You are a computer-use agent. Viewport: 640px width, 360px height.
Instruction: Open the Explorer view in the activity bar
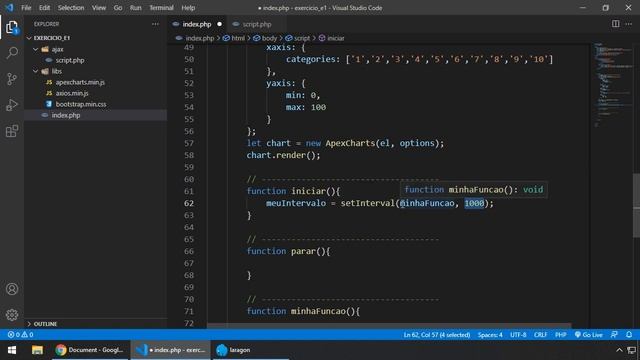[12, 27]
